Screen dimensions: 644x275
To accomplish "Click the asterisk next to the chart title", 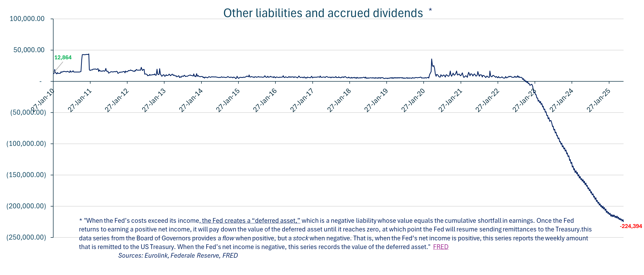I will [x=430, y=10].
